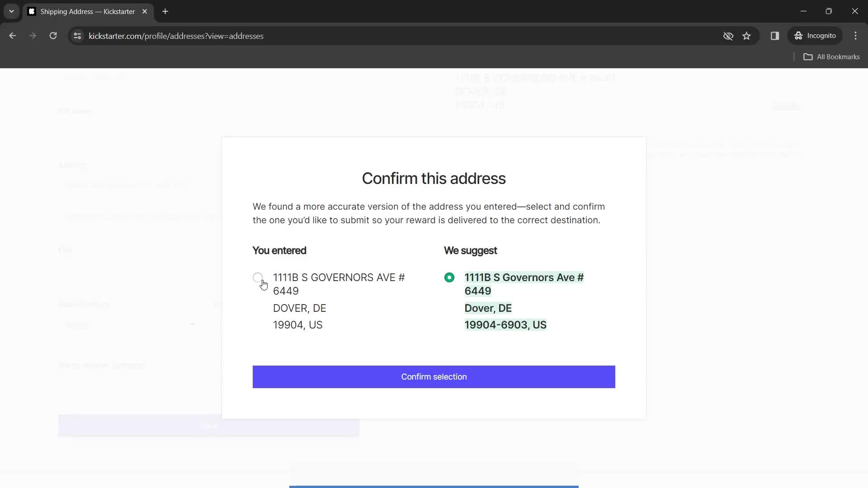This screenshot has height=488, width=868.
Task: Click the Shipping Address tab label
Action: [x=88, y=11]
